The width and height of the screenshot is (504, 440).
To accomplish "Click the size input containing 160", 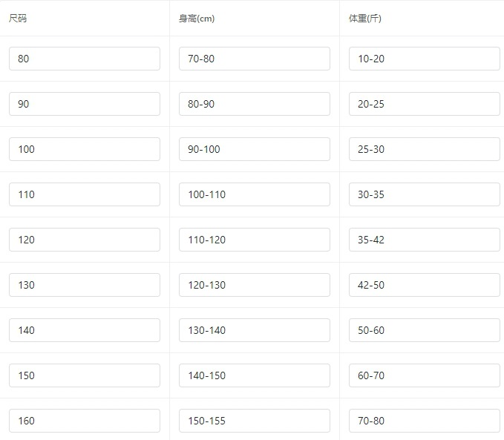I will pos(85,421).
